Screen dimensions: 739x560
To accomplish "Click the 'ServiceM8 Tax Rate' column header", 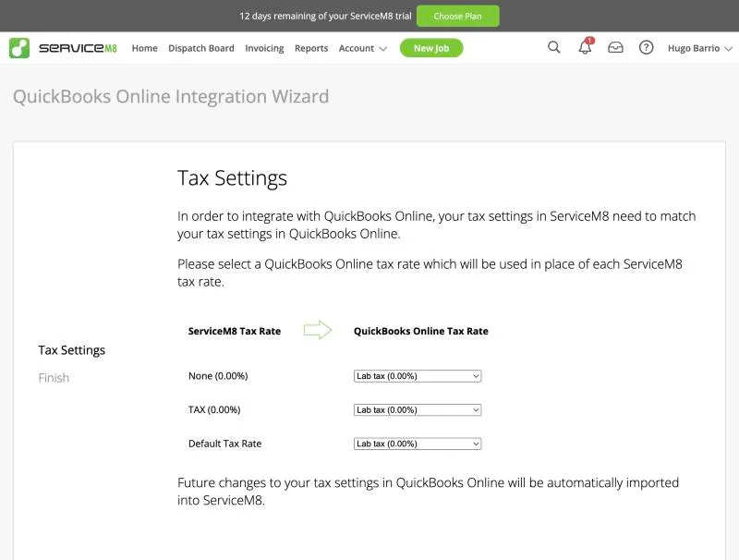I will point(235,331).
